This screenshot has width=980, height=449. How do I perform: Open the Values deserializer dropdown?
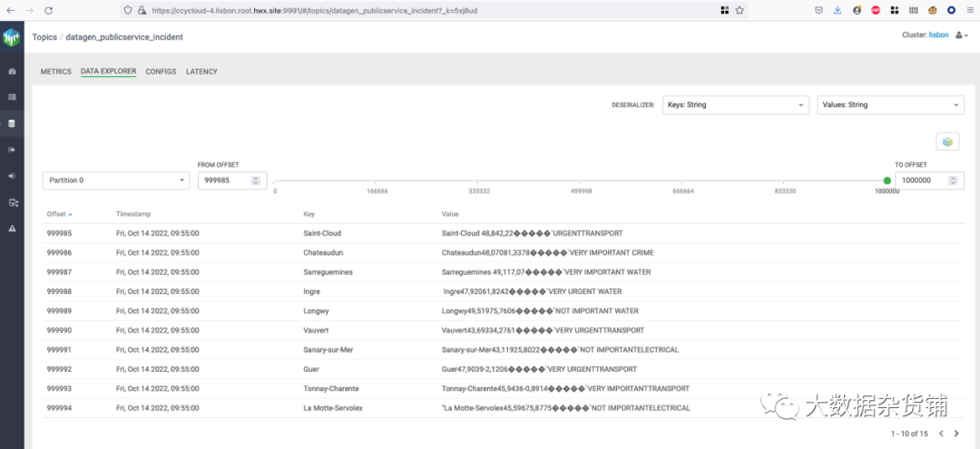891,105
